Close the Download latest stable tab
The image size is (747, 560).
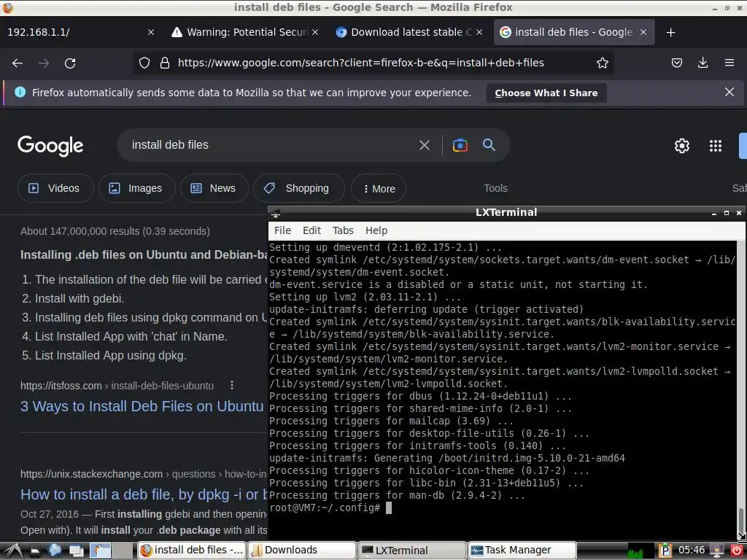[479, 32]
